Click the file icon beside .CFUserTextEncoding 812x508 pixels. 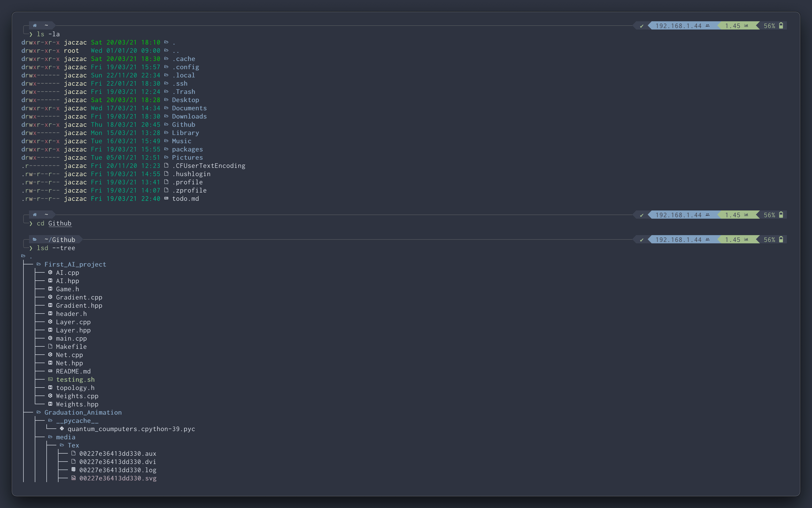[166, 165]
